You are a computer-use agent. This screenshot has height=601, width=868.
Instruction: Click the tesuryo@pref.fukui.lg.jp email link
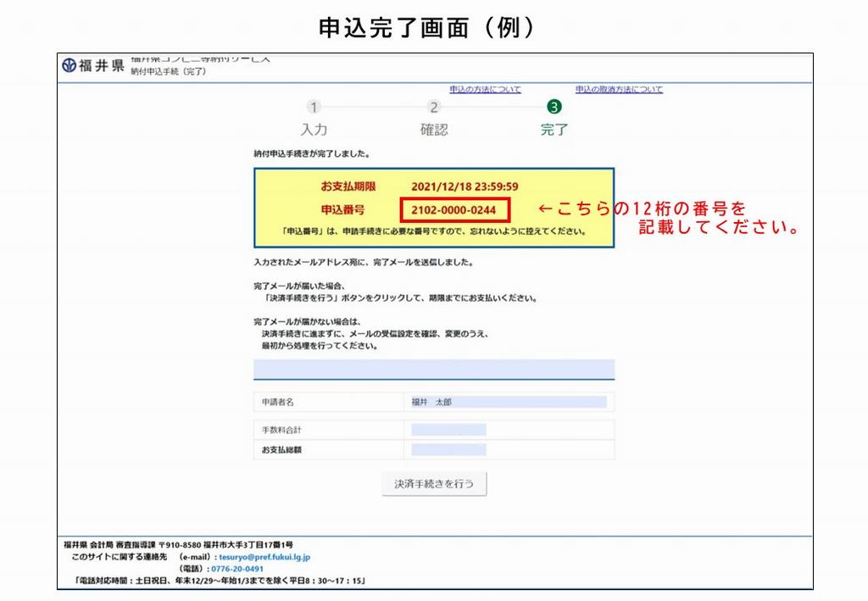coord(264,557)
